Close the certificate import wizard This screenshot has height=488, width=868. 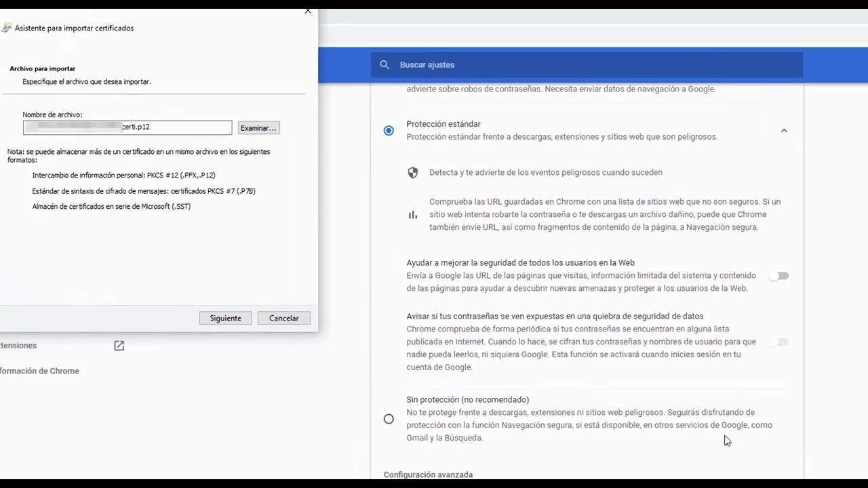pos(307,11)
